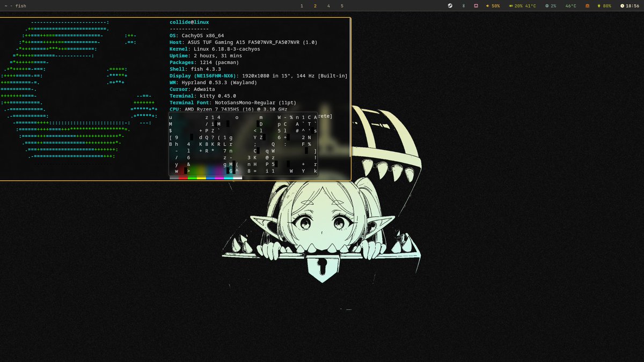
Task: Click the yellow color block in terminal
Action: tap(201, 178)
